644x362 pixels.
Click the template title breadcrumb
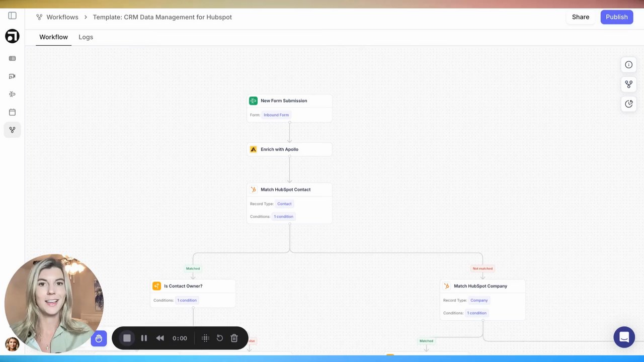click(162, 17)
